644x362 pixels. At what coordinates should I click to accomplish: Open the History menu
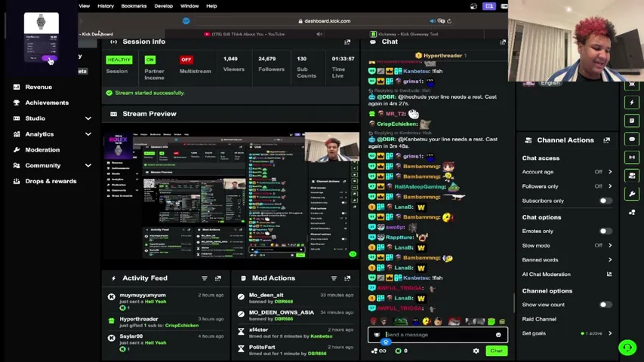[106, 6]
